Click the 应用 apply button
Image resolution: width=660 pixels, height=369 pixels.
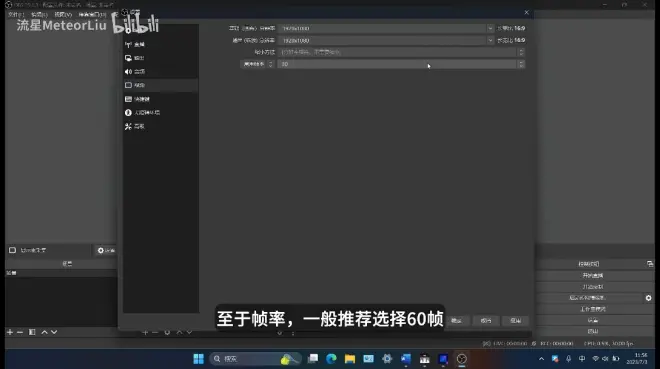tap(516, 321)
